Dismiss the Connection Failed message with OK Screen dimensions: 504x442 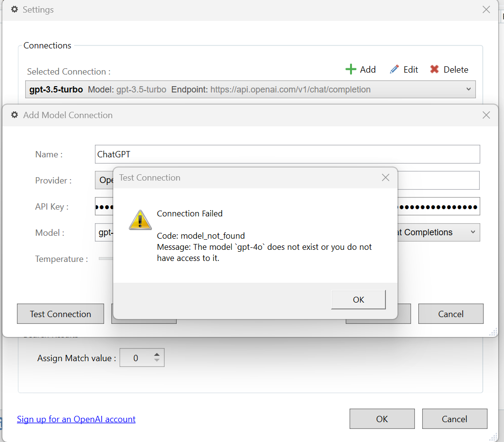358,299
